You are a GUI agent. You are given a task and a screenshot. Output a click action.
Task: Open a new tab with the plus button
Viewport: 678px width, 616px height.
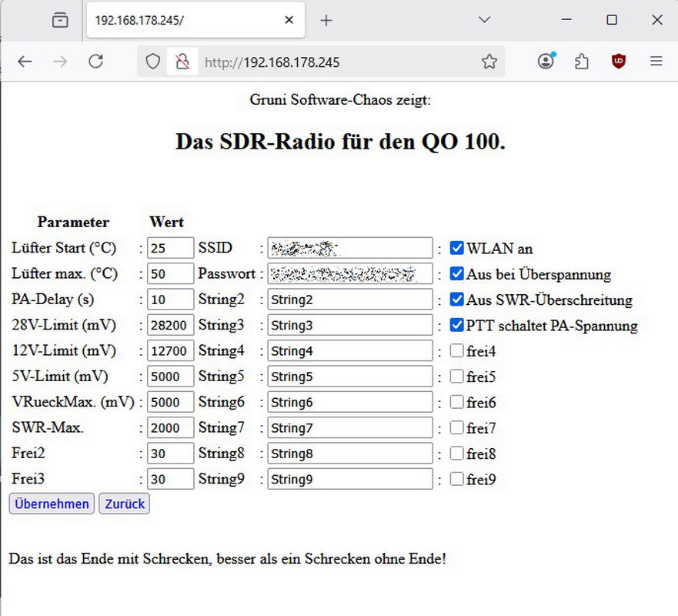click(326, 20)
